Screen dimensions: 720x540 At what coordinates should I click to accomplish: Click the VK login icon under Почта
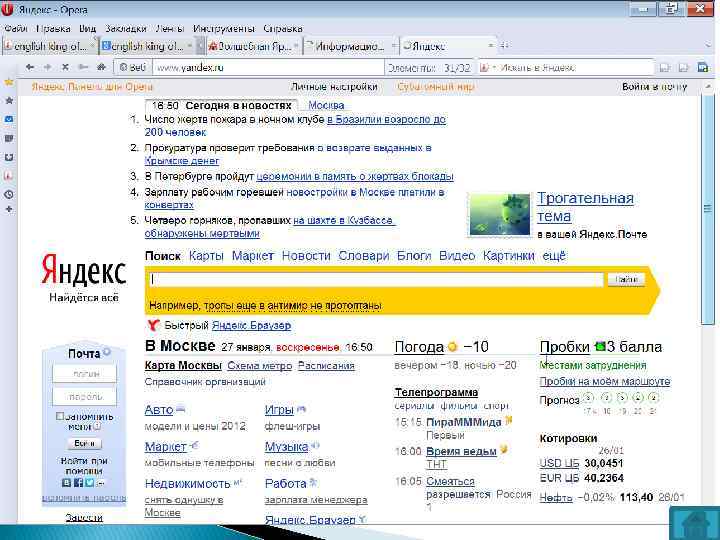coord(67,483)
